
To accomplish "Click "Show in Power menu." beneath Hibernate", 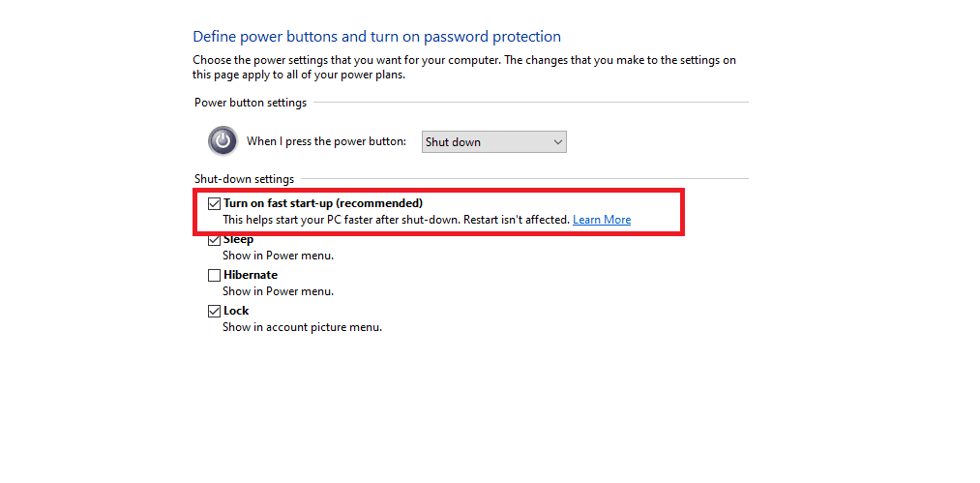I will [278, 291].
